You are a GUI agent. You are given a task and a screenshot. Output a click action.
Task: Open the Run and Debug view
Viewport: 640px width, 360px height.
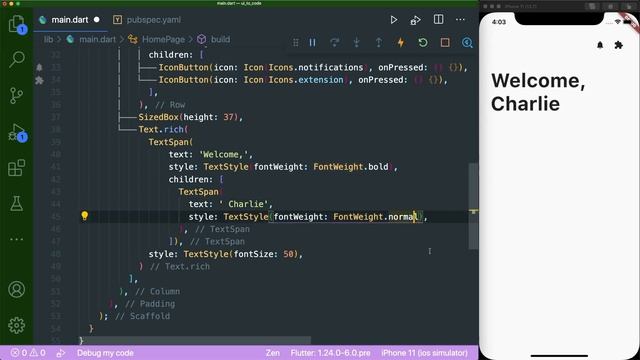click(17, 133)
